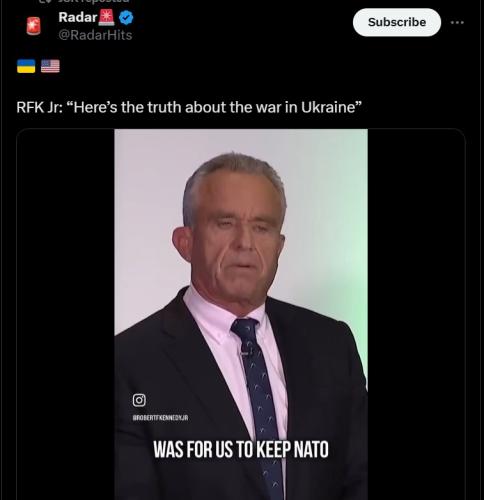Click the @ROBERTFKENNEDYJR watermark in video
Image resolution: width=484 pixels, height=500 pixels.
(x=160, y=418)
